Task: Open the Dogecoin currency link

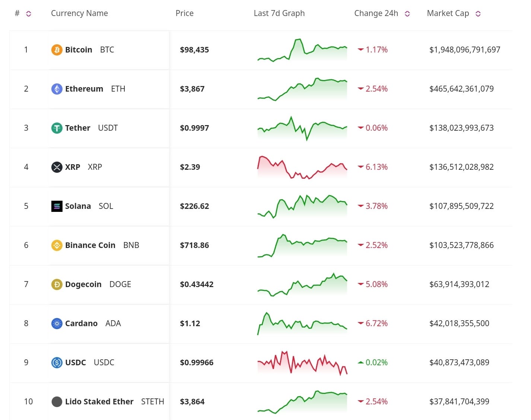Action: point(83,284)
